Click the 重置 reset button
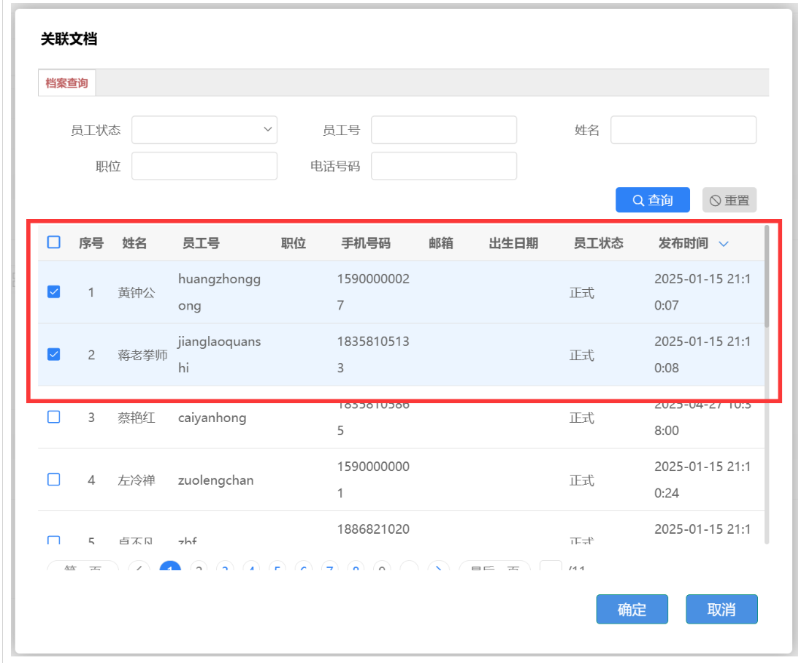The height and width of the screenshot is (663, 812). click(729, 200)
